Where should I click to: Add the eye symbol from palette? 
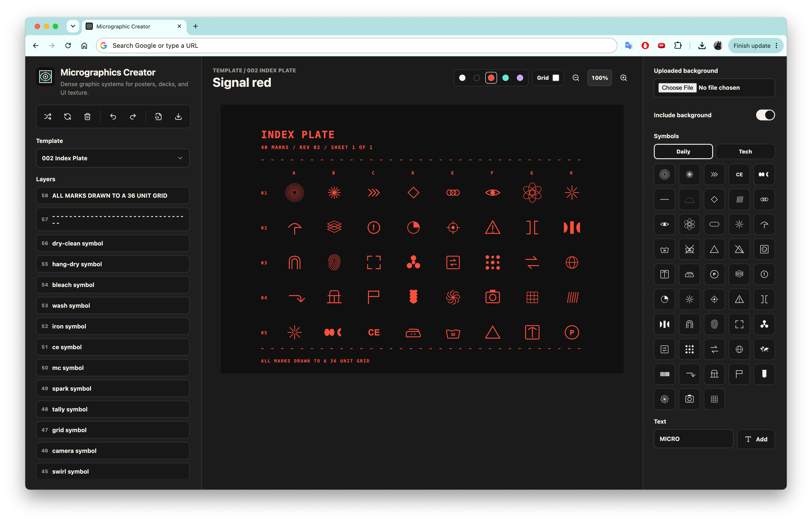pos(664,225)
